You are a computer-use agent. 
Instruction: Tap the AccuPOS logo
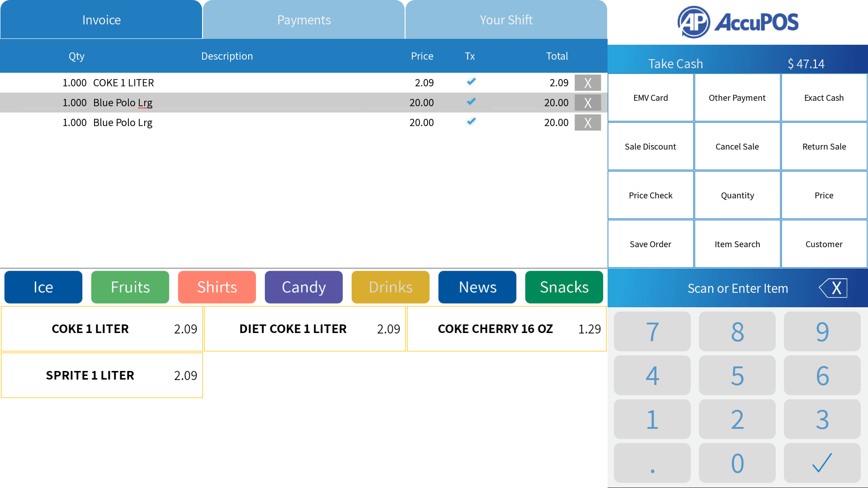pyautogui.click(x=738, y=22)
